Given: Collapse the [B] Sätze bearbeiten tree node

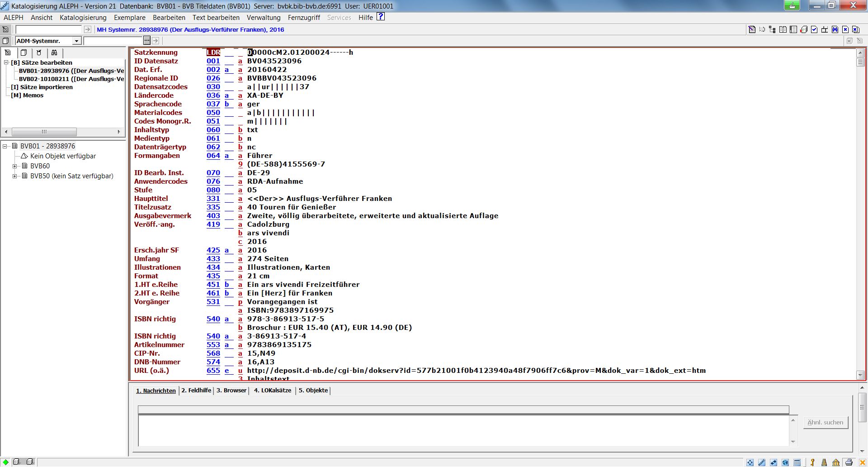Looking at the screenshot, I should click(6, 62).
